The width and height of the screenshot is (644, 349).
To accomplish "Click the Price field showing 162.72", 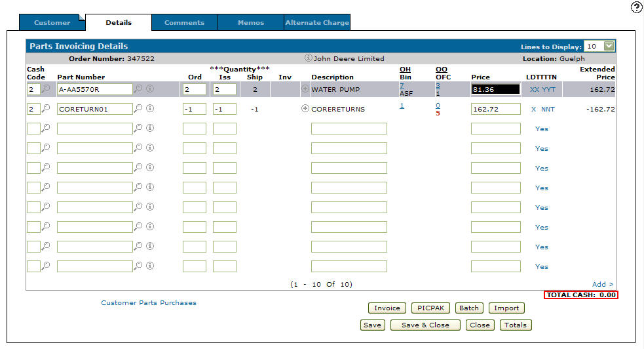I will (x=495, y=109).
